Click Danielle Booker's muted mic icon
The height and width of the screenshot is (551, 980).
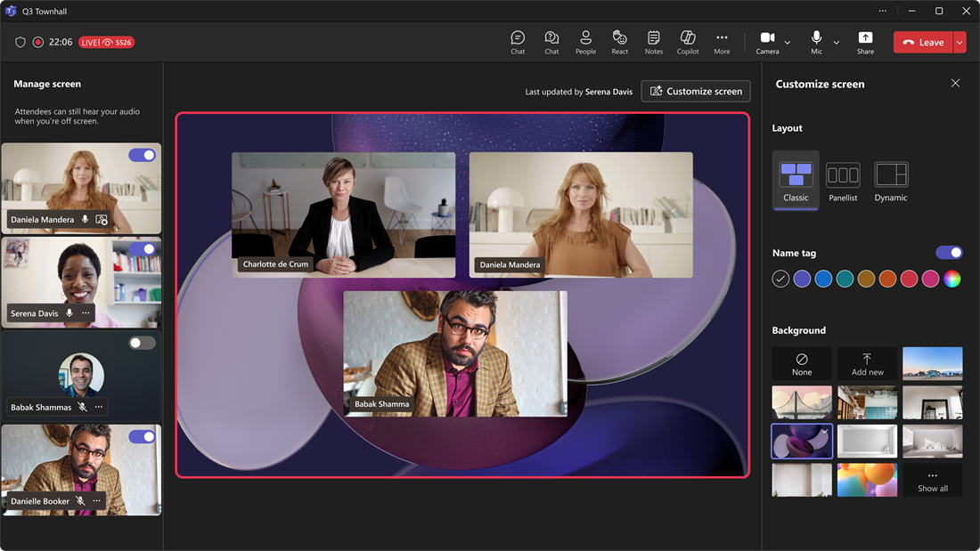point(80,500)
